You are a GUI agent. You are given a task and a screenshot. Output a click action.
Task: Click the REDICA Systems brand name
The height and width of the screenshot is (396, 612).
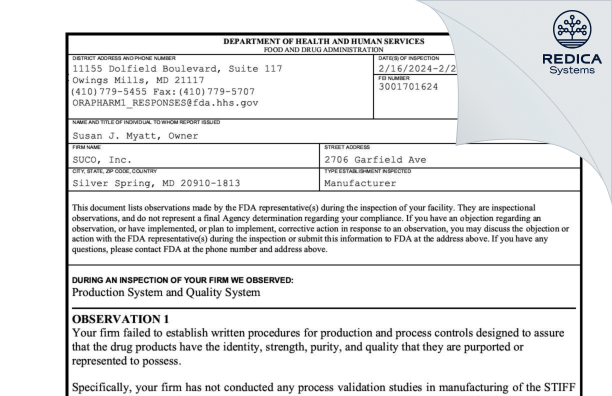pyautogui.click(x=572, y=64)
